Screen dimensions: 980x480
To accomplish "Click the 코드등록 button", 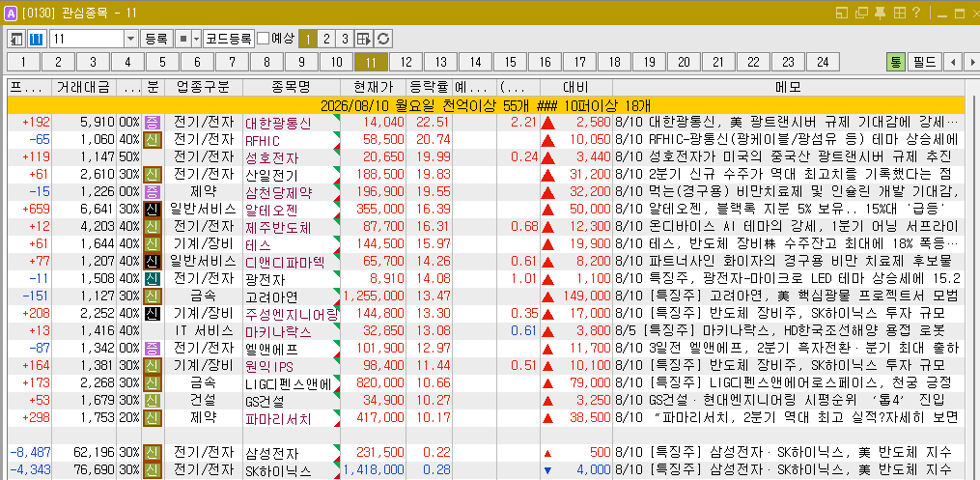I will (x=229, y=39).
